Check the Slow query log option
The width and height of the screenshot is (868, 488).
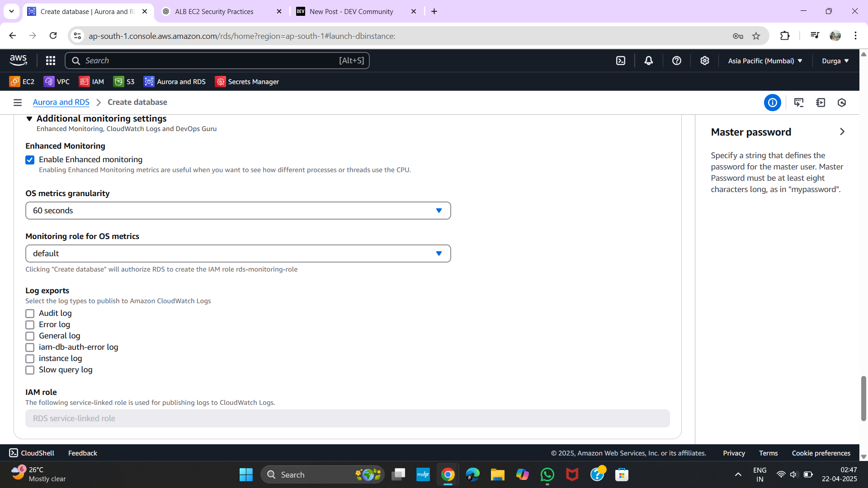30,370
